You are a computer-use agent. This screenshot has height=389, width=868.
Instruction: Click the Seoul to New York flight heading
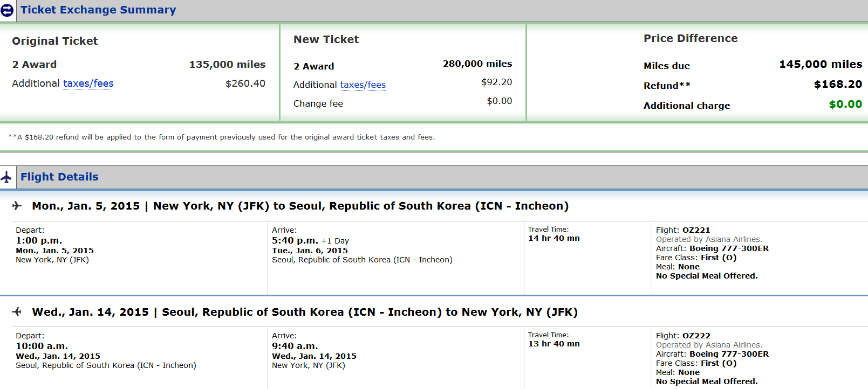[x=305, y=312]
